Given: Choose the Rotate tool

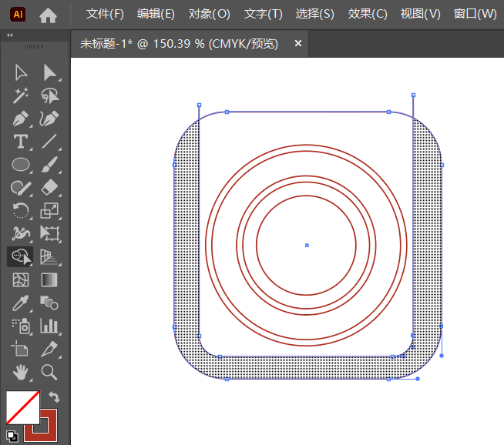Looking at the screenshot, I should pos(21,211).
